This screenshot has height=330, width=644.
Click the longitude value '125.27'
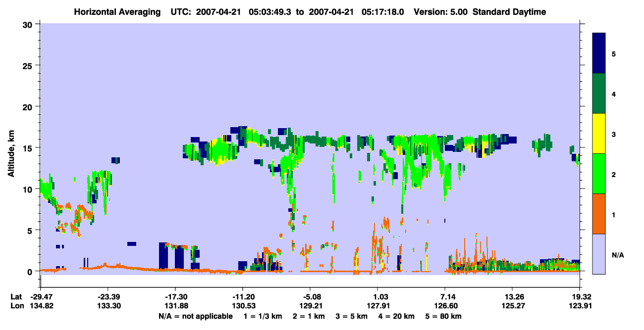pyautogui.click(x=512, y=306)
